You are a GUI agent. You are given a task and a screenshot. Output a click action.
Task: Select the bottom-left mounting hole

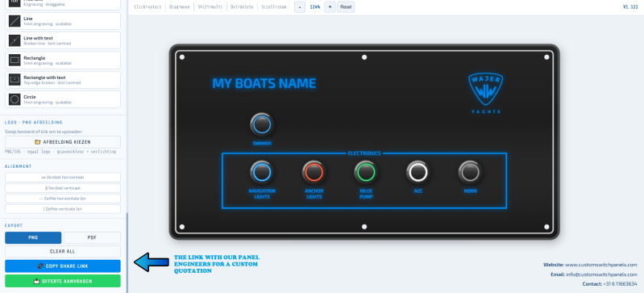182,227
